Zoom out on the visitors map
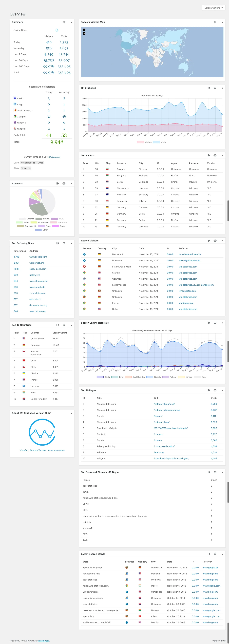229x644 pixels. pyautogui.click(x=84, y=33)
